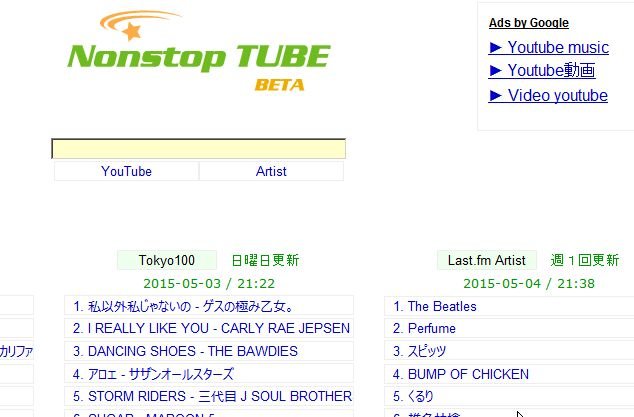634x417 pixels.
Task: Open the Youtube music ad link
Action: 549,47
